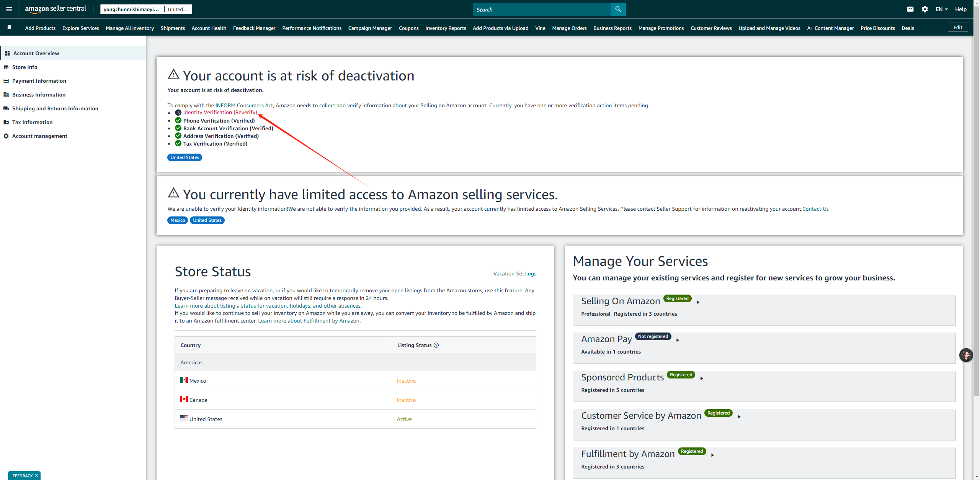This screenshot has width=980, height=480.
Task: Click the Canada row in Store Status
Action: pyautogui.click(x=355, y=400)
